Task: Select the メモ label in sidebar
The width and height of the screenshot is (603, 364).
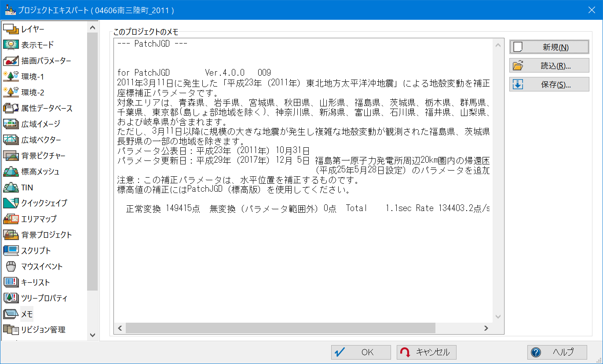Action: [x=27, y=314]
